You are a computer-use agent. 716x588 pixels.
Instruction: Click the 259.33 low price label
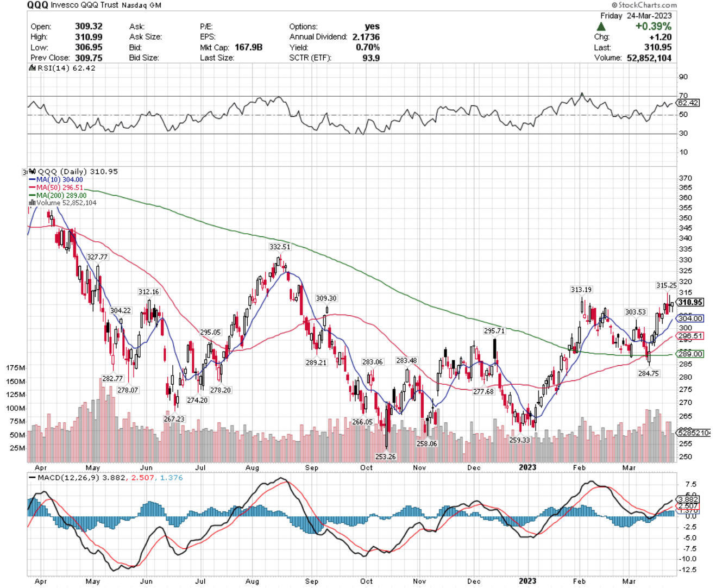point(519,440)
